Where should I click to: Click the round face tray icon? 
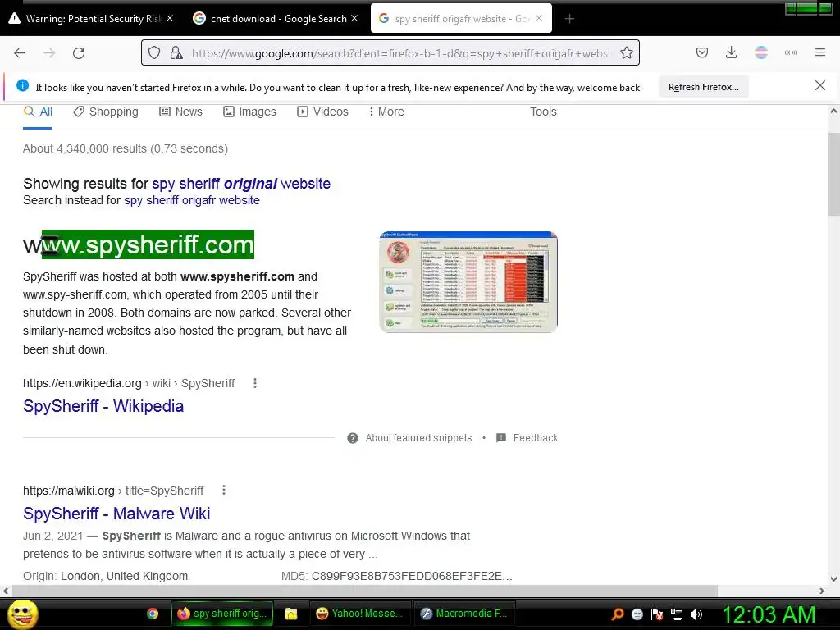(x=637, y=614)
